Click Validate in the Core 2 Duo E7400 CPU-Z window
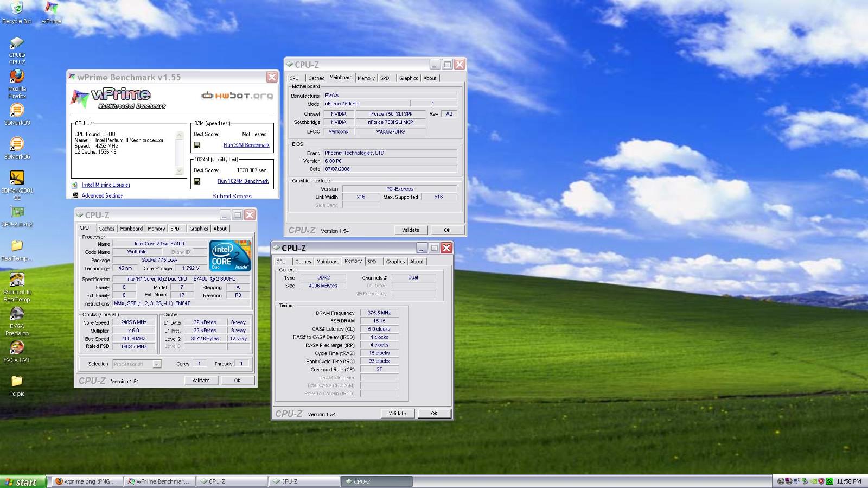Viewport: 868px width, 488px height. tap(201, 381)
